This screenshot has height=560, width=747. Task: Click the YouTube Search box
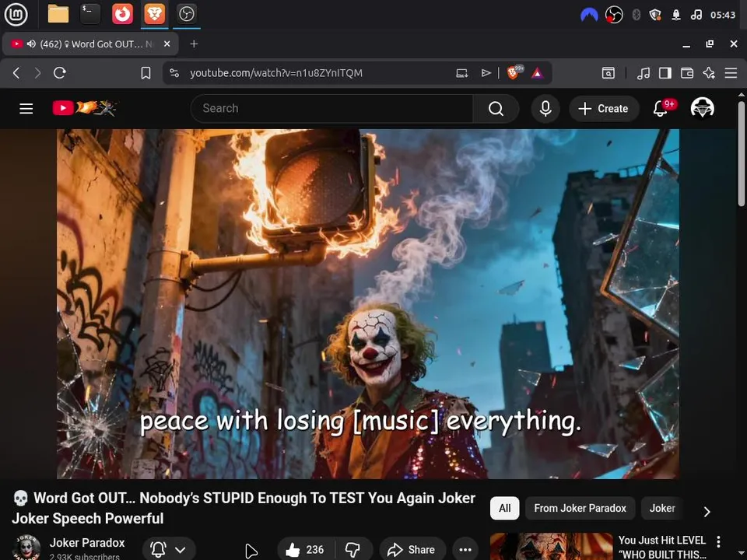tap(332, 109)
